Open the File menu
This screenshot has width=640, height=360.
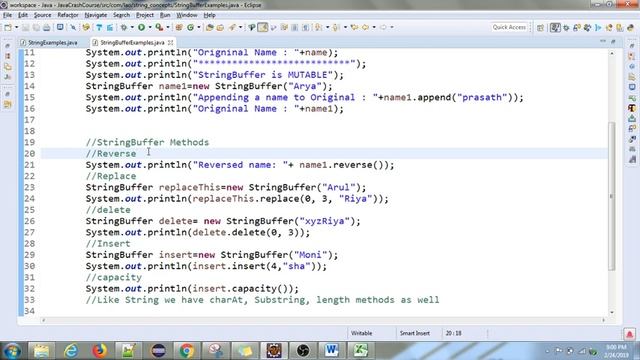7,15
